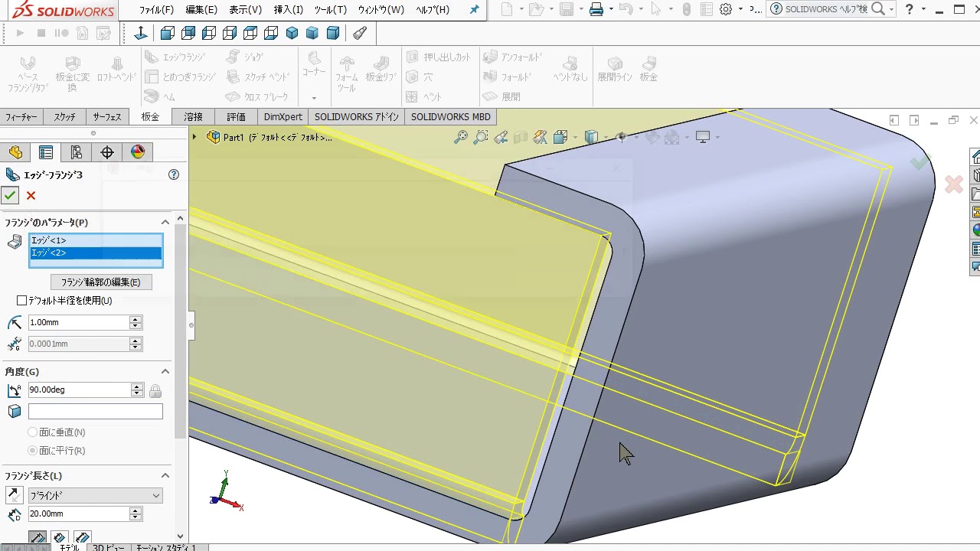Click the flange length 20.00mm field
This screenshot has width=980, height=551.
click(79, 514)
